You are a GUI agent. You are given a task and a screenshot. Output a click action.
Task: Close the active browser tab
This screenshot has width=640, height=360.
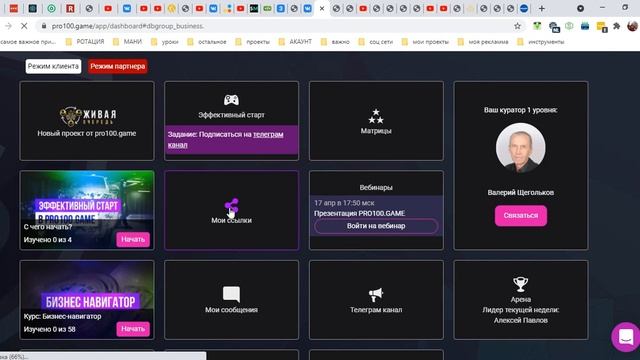pos(322,8)
